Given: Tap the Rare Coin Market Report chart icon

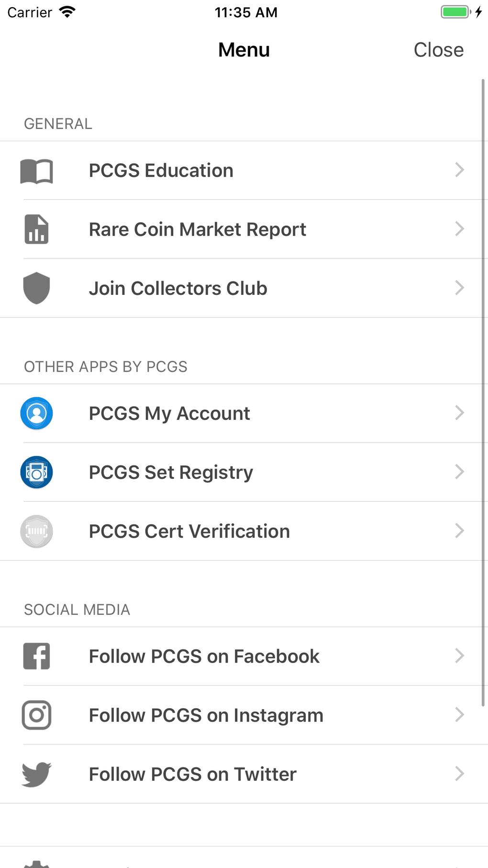Looking at the screenshot, I should [36, 229].
